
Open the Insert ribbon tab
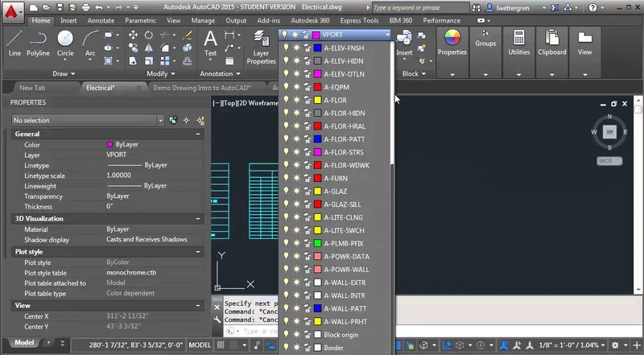(68, 21)
